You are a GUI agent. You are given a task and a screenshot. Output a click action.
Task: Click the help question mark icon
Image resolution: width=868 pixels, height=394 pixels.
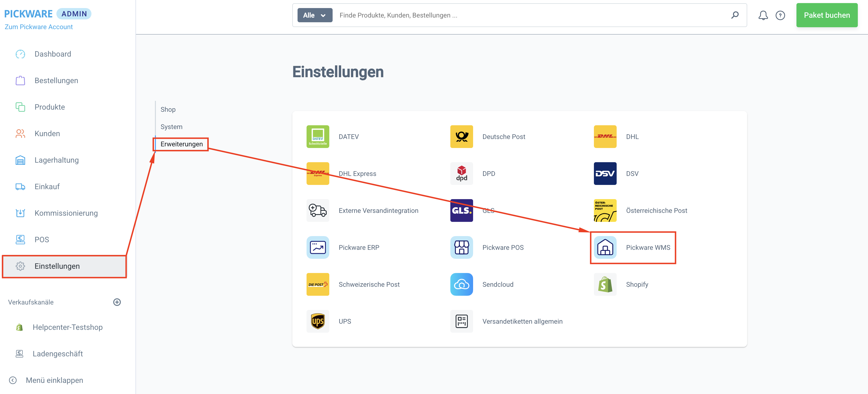(x=780, y=15)
